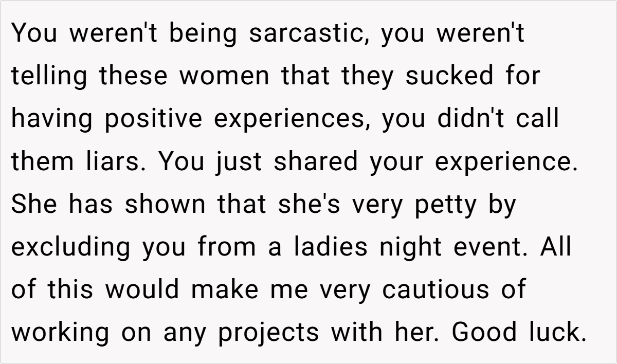Viewport: 617px width, 364px height.
Task: Click the word "positive" in the text
Action: (151, 119)
